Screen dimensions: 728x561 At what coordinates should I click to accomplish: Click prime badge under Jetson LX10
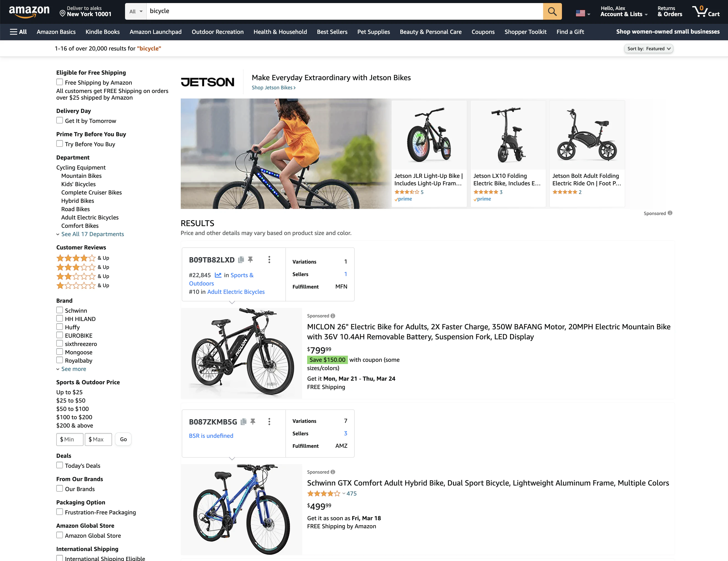pos(482,199)
